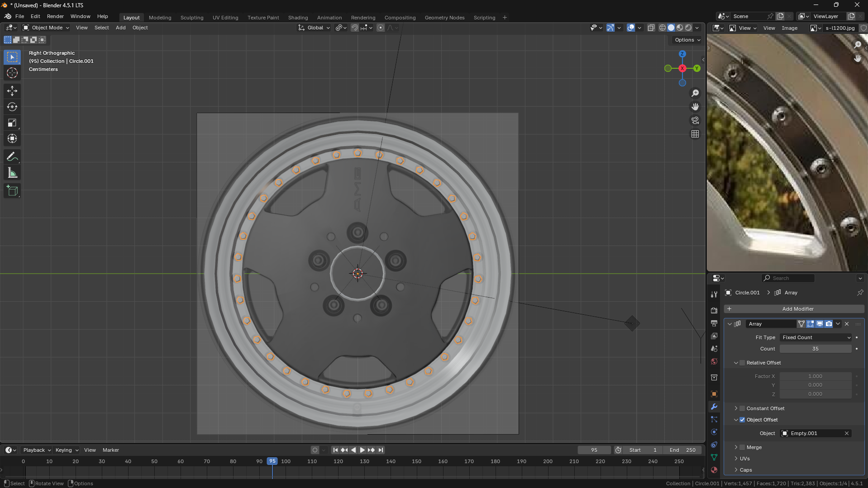Select the Add Cube tool
The height and width of the screenshot is (488, 868).
click(x=12, y=191)
